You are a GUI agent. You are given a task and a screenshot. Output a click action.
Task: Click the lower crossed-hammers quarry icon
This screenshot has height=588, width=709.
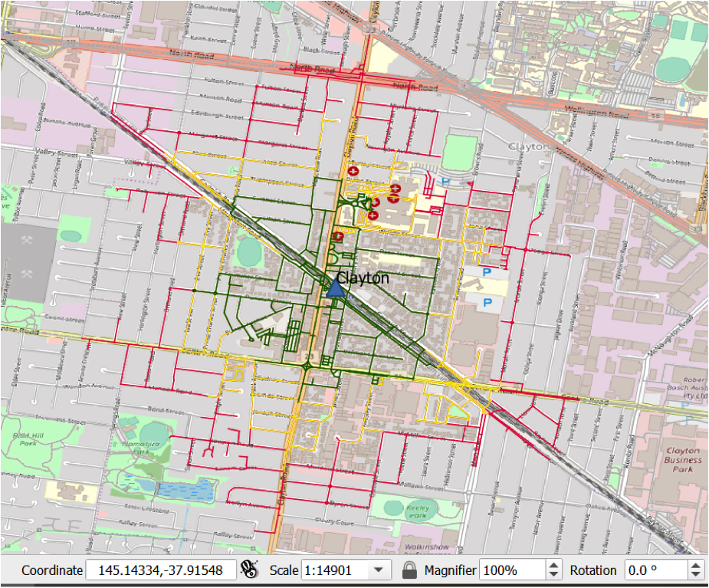[28, 274]
